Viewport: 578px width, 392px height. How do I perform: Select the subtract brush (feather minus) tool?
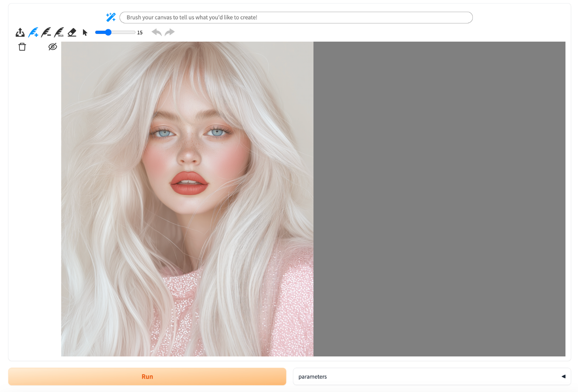coord(46,32)
